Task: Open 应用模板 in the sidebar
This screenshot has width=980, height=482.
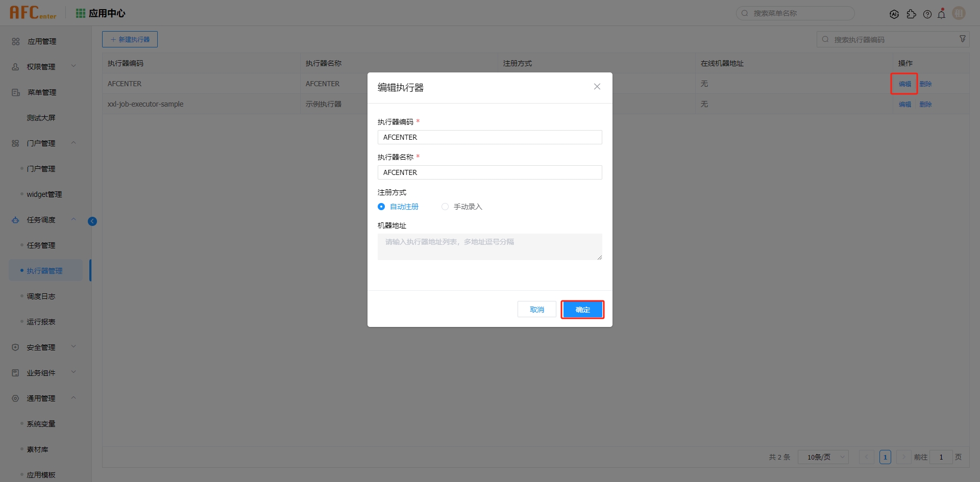Action: tap(41, 475)
